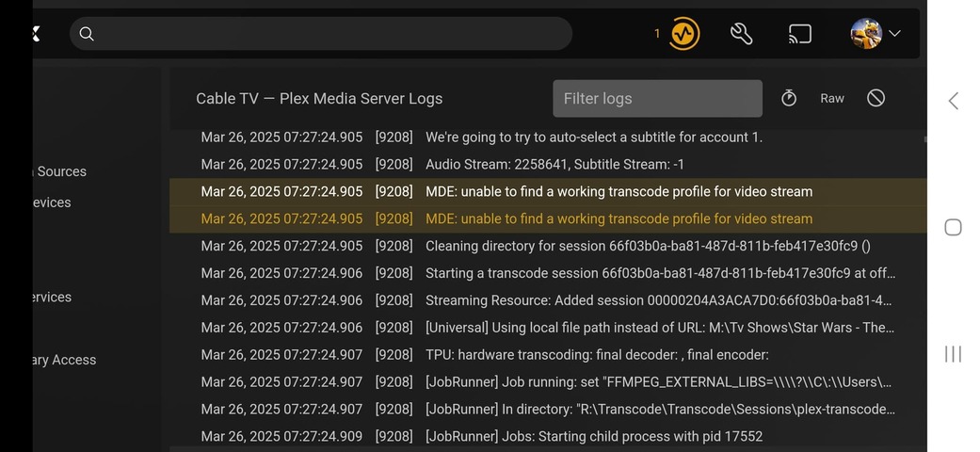Tap the Android home button
This screenshot has width=980, height=452.
click(x=953, y=227)
